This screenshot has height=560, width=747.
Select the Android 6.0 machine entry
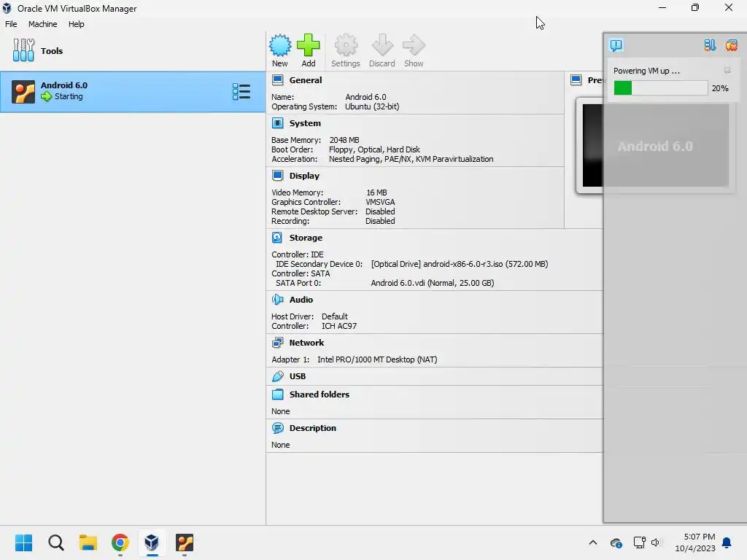click(133, 92)
